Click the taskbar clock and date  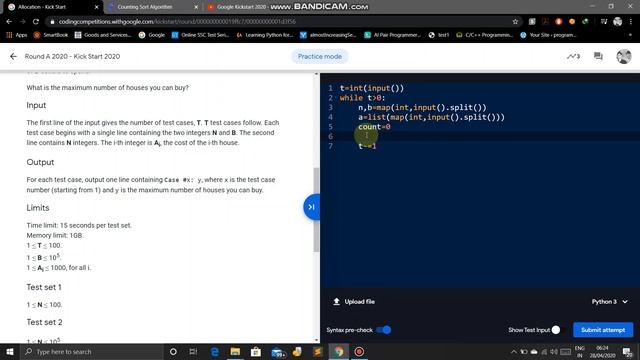click(602, 352)
